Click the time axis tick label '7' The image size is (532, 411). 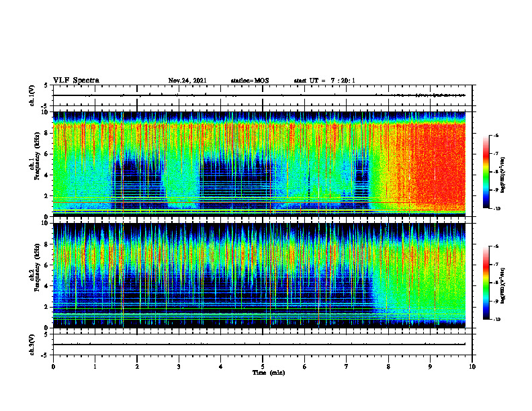coord(347,367)
